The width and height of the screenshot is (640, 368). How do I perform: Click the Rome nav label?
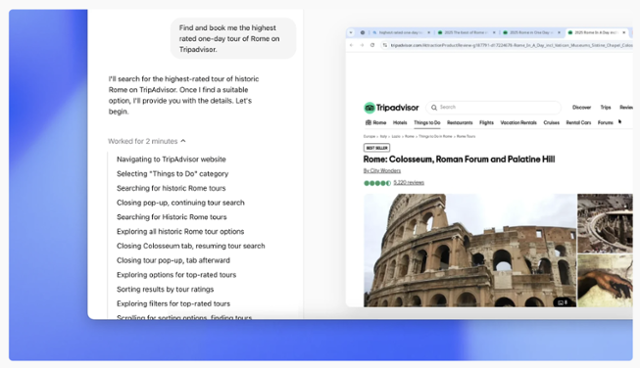pos(379,122)
